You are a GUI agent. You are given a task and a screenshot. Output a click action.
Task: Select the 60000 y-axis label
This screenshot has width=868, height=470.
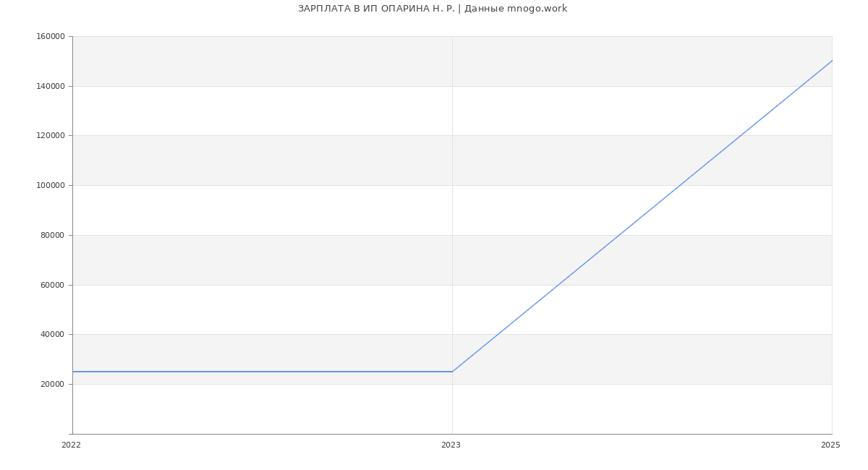click(52, 285)
